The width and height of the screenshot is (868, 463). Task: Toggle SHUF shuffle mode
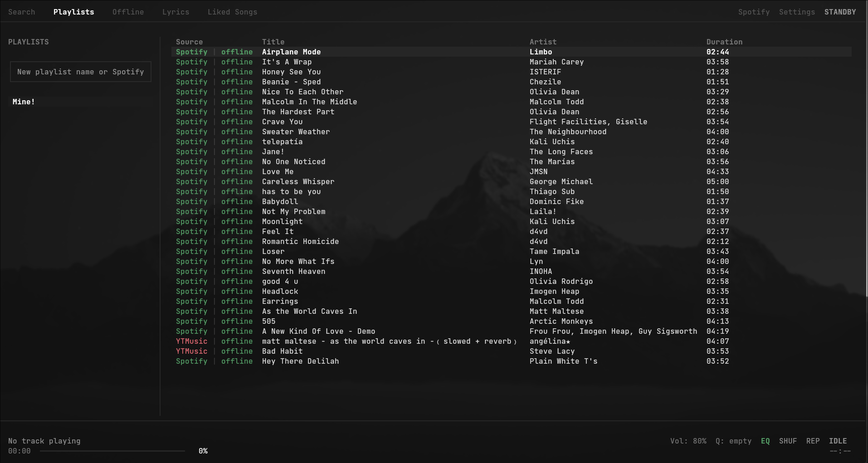coord(788,441)
